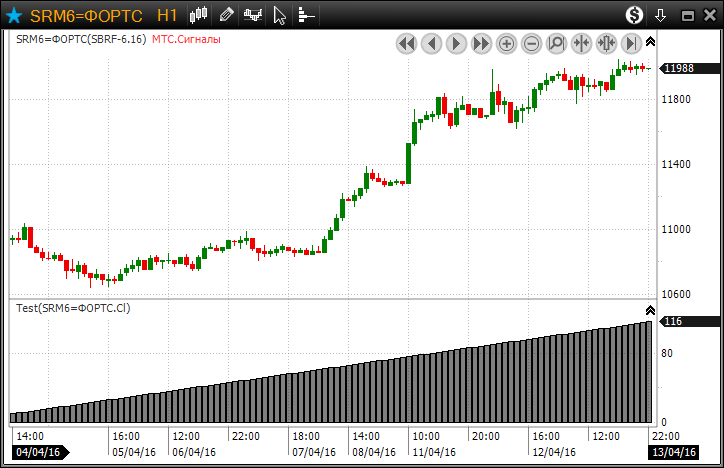The image size is (724, 468).
Task: Collapse the chart navigation toolbar chevron
Action: click(650, 41)
